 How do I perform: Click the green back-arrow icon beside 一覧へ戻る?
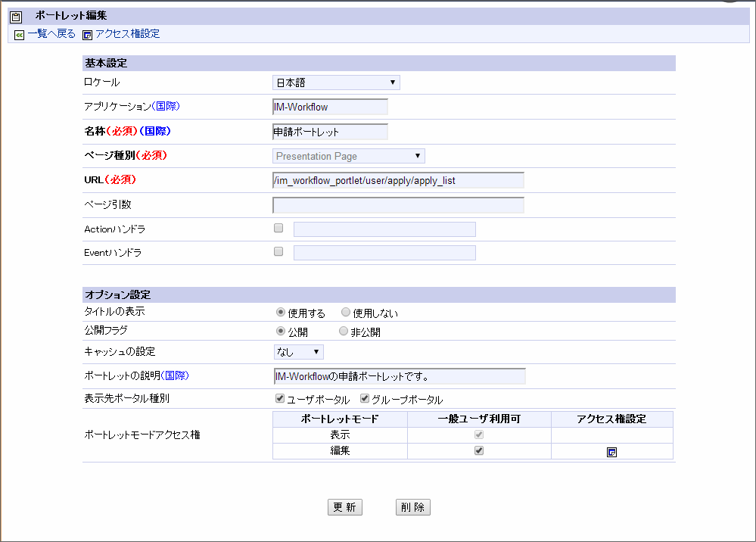click(x=19, y=35)
